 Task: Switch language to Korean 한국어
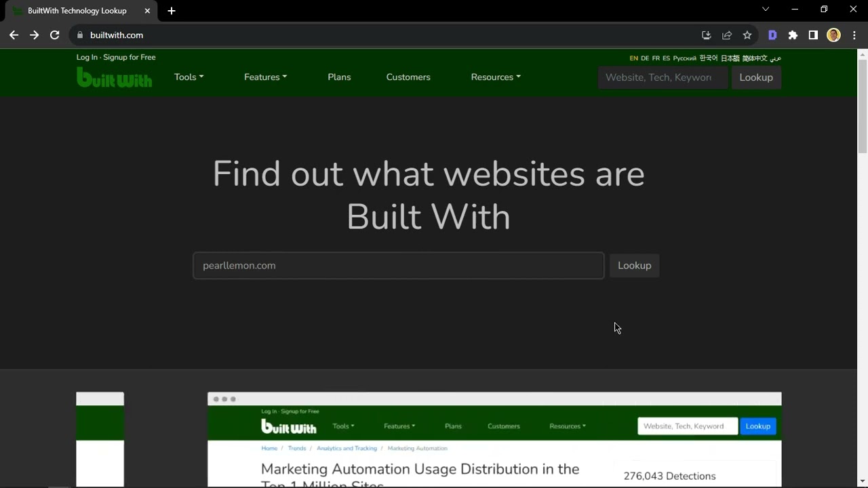tap(709, 58)
